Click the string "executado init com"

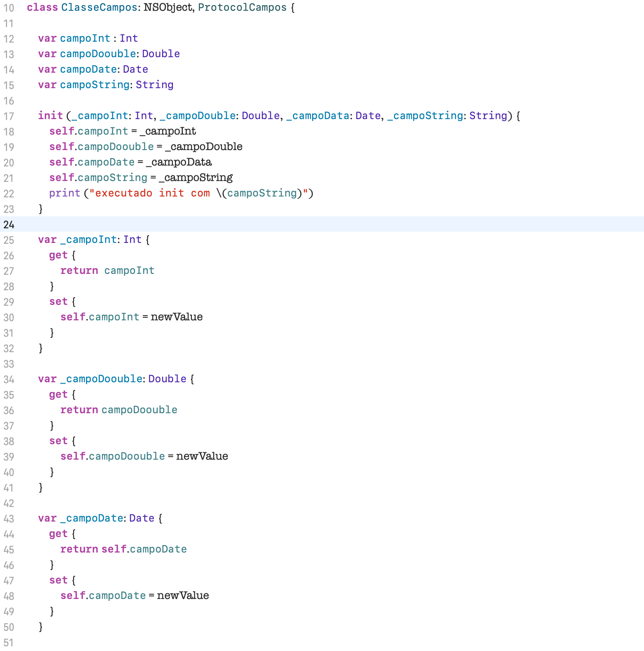point(149,193)
